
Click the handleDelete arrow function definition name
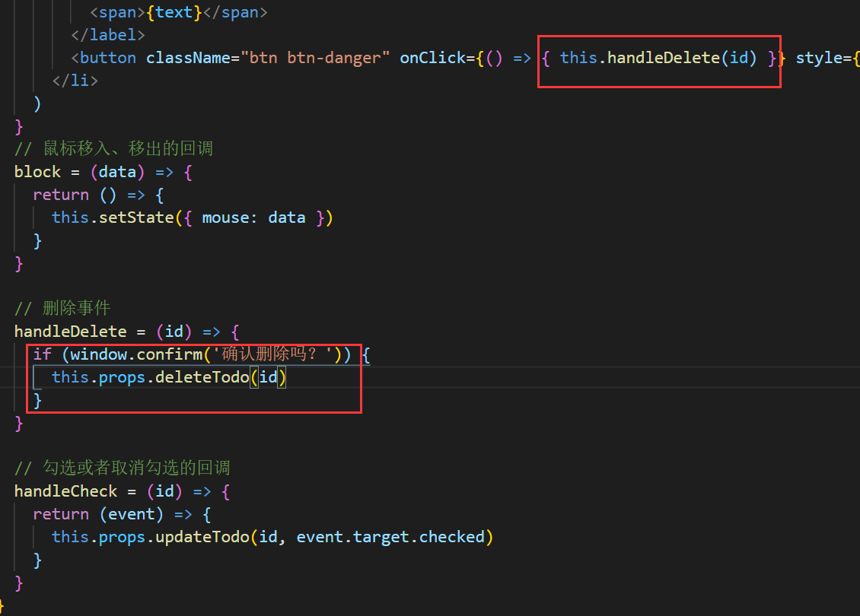(x=70, y=332)
